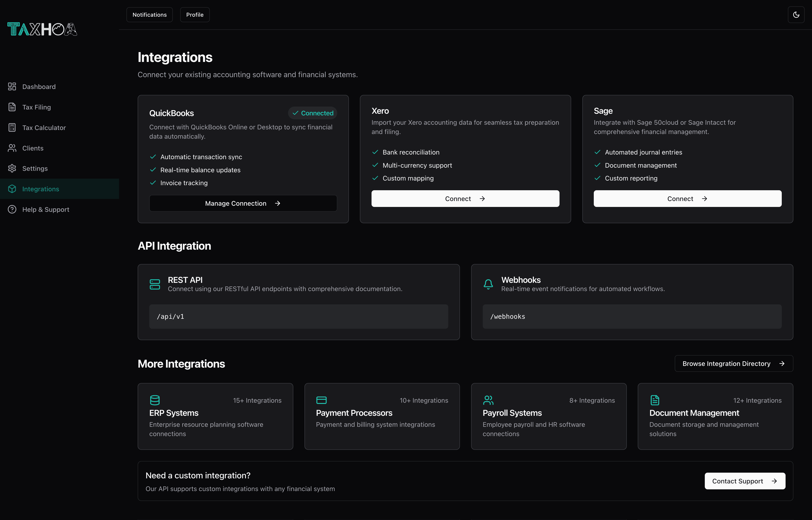Click the TAXHOA logo
The height and width of the screenshot is (520, 812).
pos(42,29)
